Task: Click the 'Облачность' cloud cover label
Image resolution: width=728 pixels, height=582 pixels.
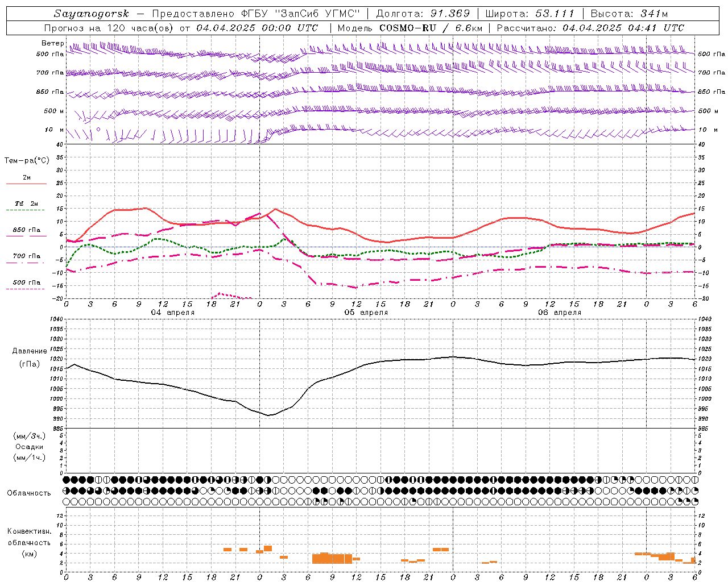Action: 29,493
